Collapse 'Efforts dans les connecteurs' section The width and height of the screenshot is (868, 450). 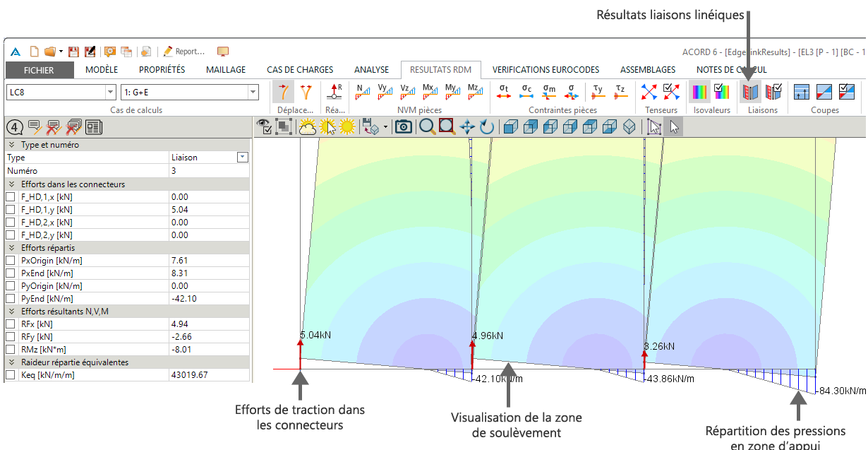(11, 184)
